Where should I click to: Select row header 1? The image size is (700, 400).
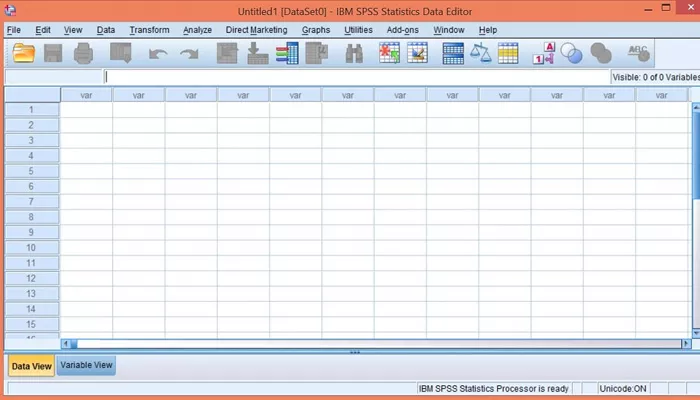(x=32, y=110)
